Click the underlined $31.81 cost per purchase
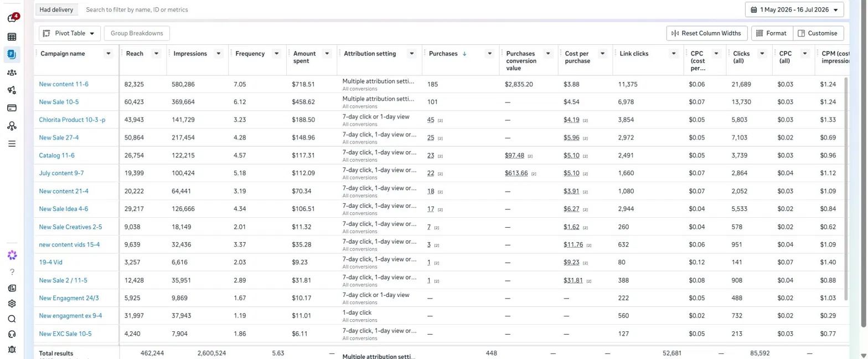 [573, 280]
